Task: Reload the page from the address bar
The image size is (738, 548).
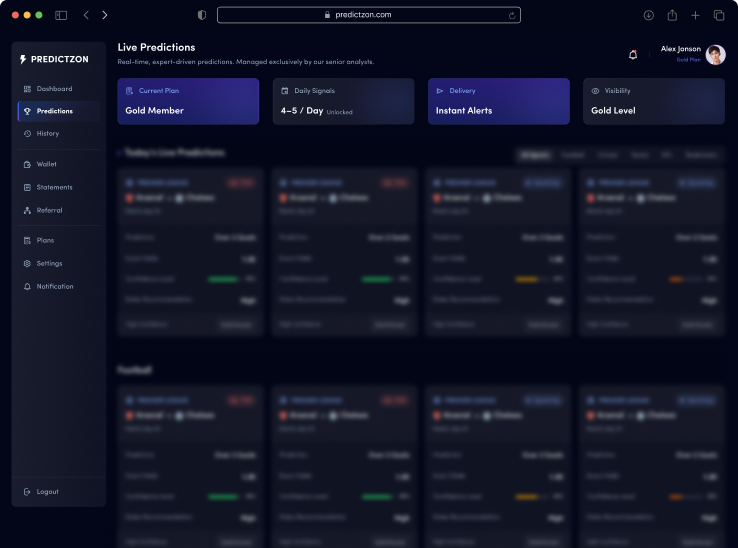Action: [512, 15]
